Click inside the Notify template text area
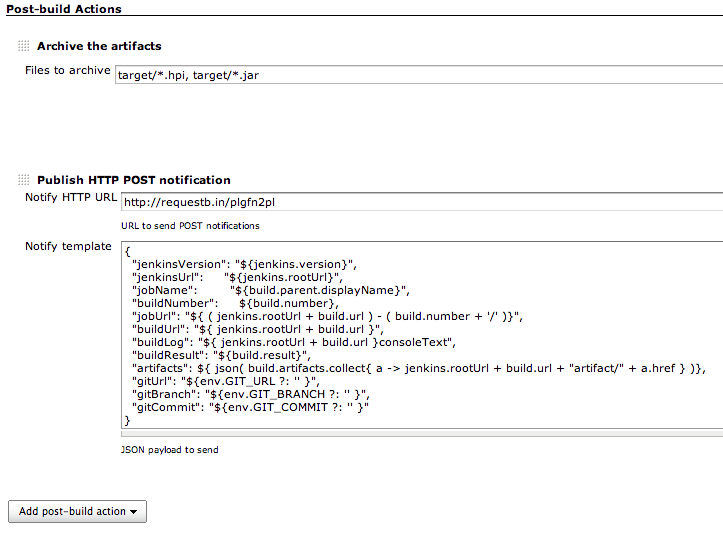723x541 pixels. point(422,335)
